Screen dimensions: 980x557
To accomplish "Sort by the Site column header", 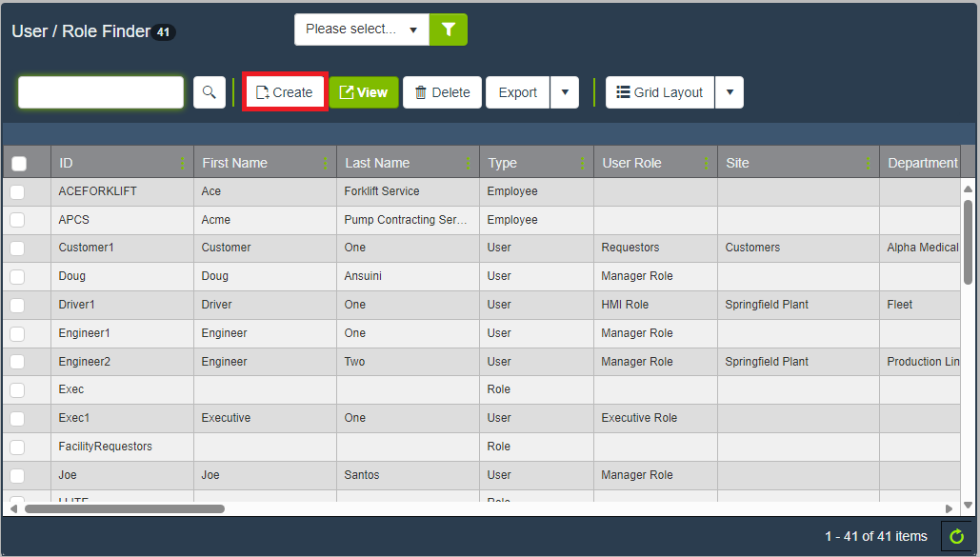I will tap(738, 164).
